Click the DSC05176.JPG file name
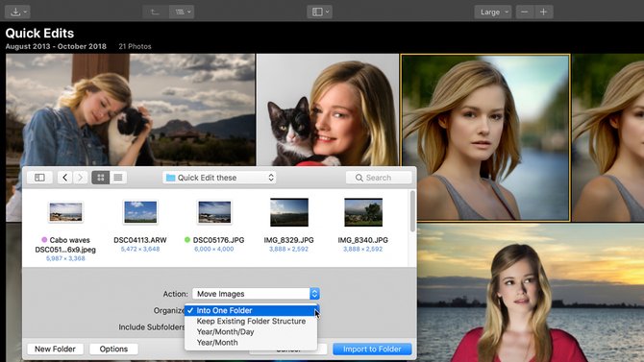 pyautogui.click(x=218, y=240)
